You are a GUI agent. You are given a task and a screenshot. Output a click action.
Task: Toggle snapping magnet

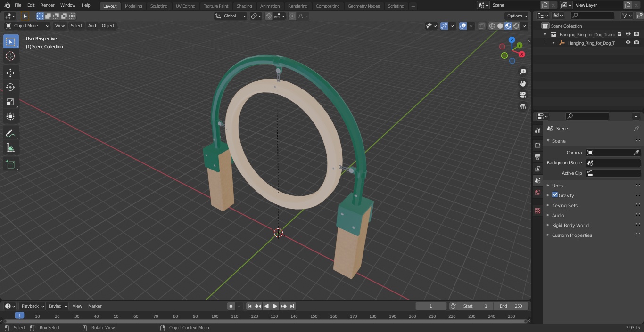[x=269, y=16]
